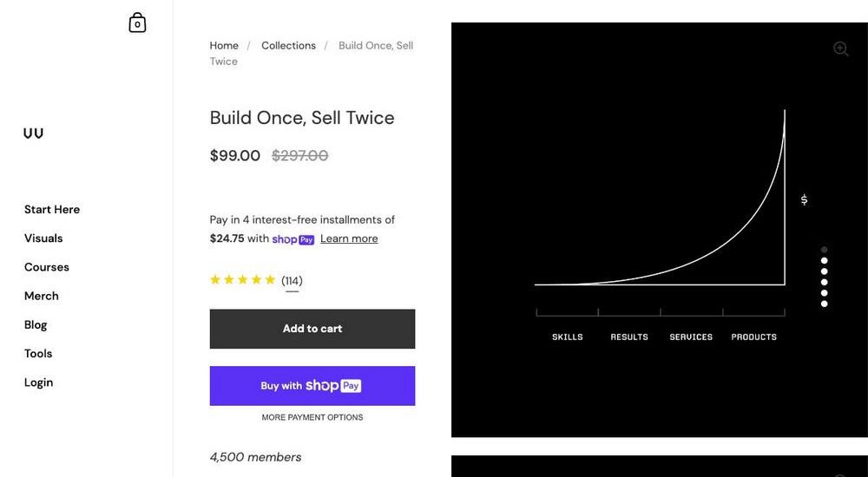Click the Login link

click(39, 382)
